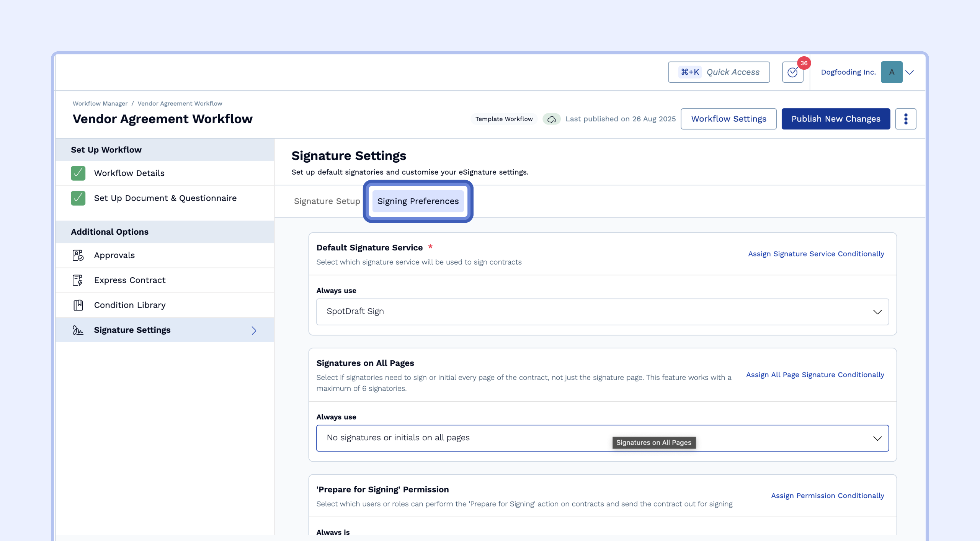Click the user avatar A

tap(892, 72)
